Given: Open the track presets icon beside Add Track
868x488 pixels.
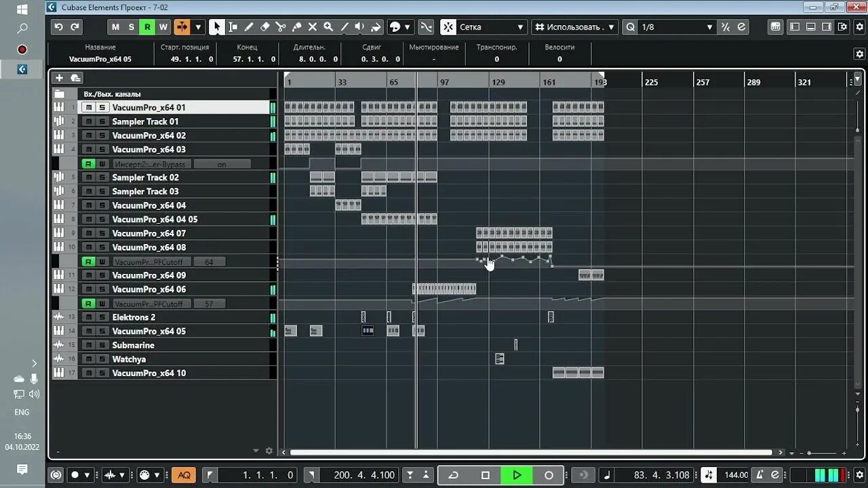Looking at the screenshot, I should tap(75, 78).
